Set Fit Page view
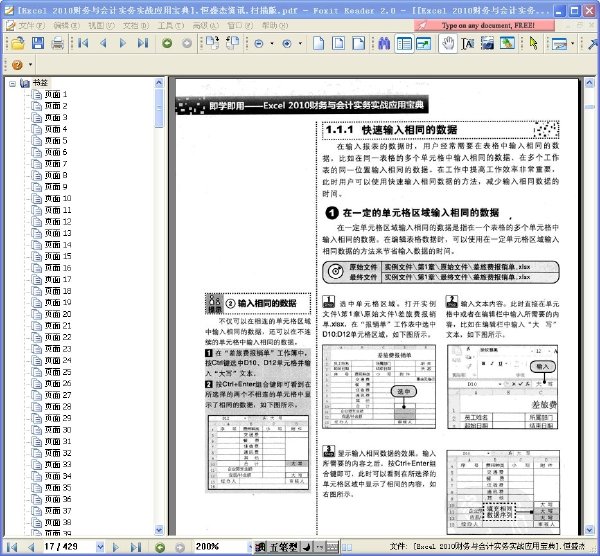This screenshot has height=556, width=600. coord(338,43)
